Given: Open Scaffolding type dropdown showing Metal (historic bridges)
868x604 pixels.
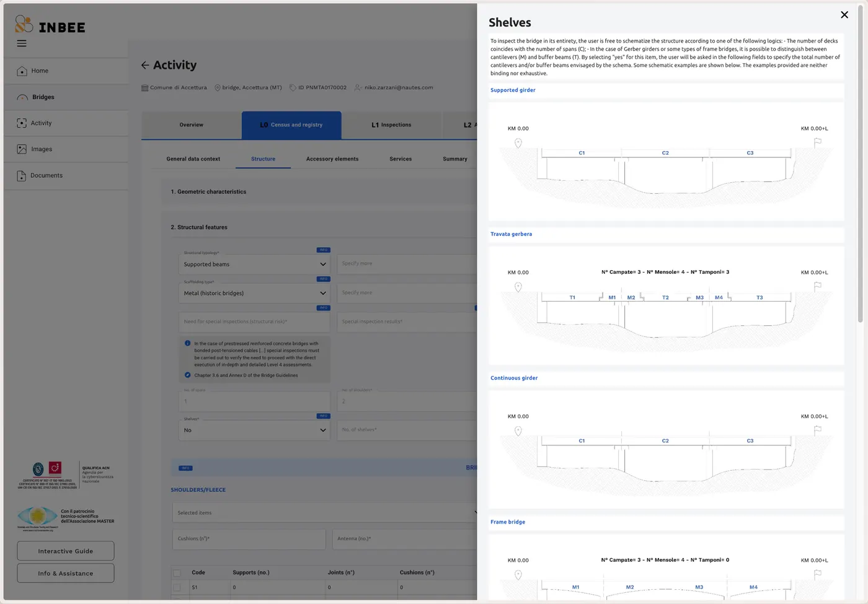Looking at the screenshot, I should 254,293.
